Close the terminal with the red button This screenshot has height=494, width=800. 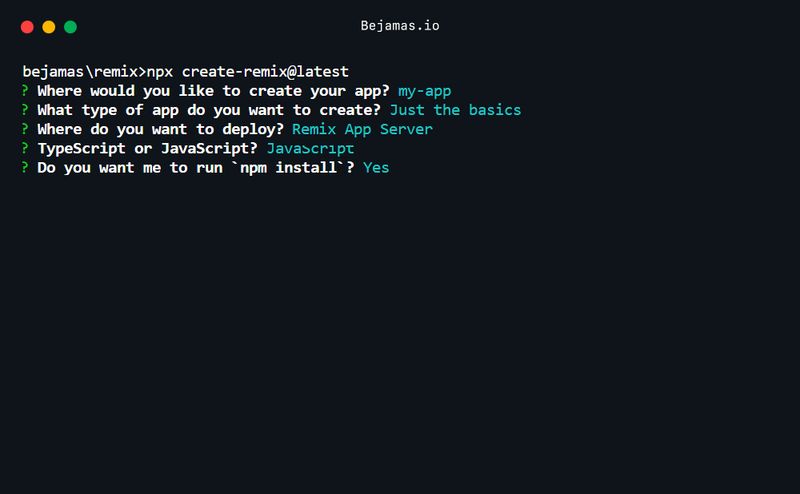[27, 27]
